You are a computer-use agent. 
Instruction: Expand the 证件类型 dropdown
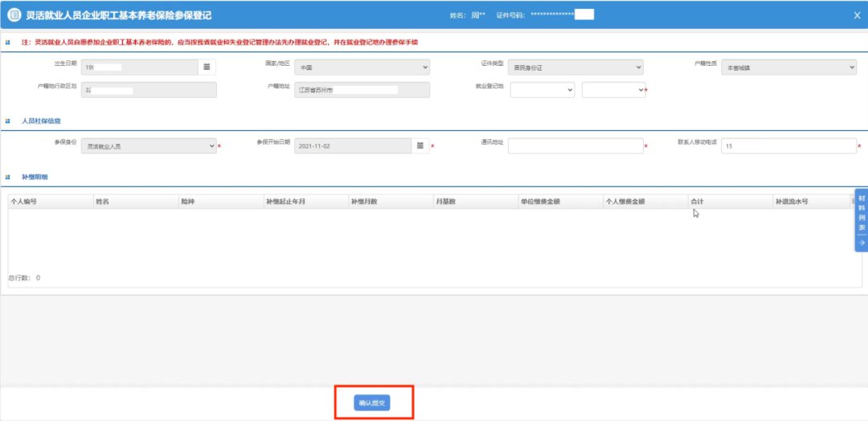point(576,67)
